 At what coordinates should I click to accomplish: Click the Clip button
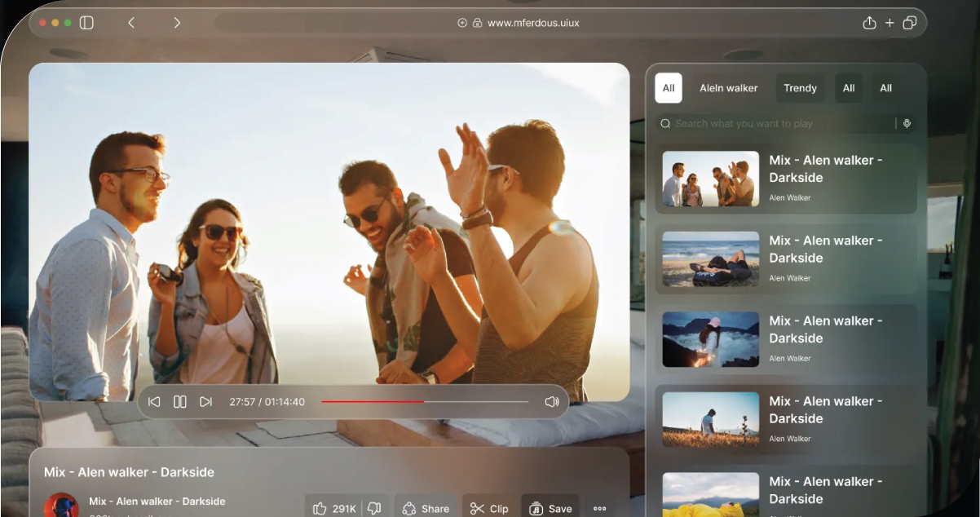click(489, 508)
